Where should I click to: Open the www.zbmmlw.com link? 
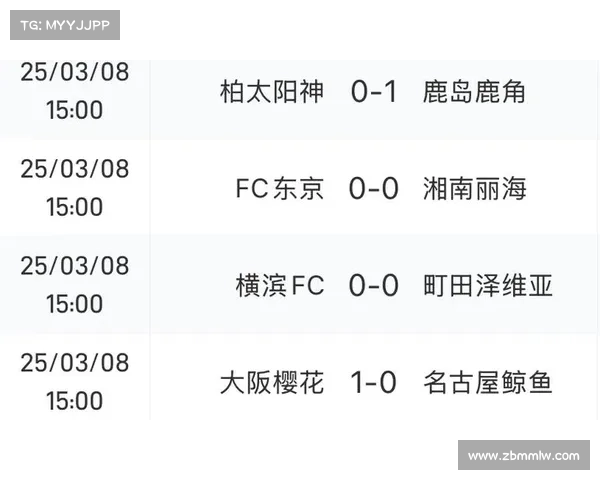click(523, 455)
